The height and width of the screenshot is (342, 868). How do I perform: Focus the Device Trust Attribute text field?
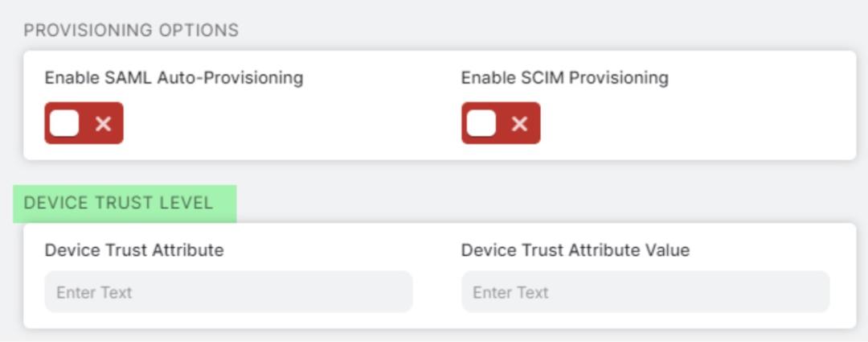click(x=228, y=292)
